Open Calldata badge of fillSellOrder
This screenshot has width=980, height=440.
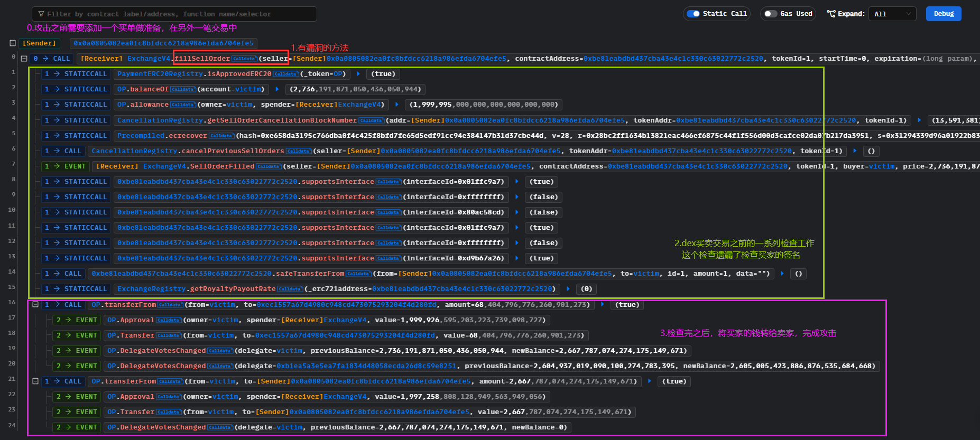(244, 59)
